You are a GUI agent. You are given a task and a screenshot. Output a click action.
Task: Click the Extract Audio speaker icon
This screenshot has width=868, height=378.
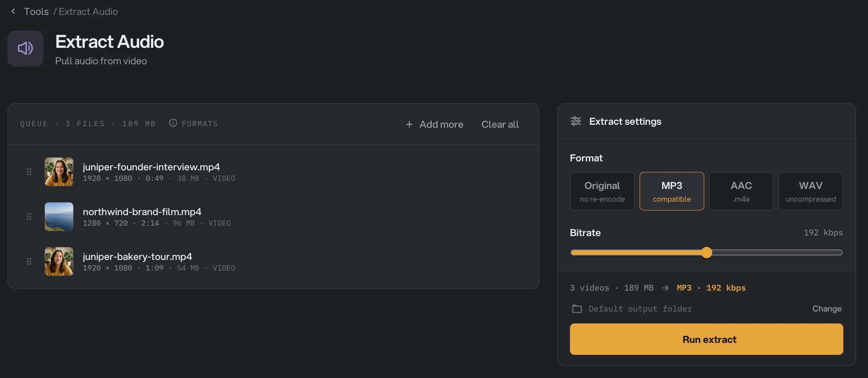(25, 49)
